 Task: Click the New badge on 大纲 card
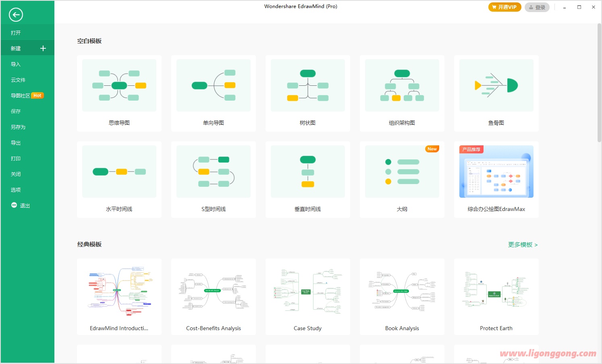click(432, 149)
